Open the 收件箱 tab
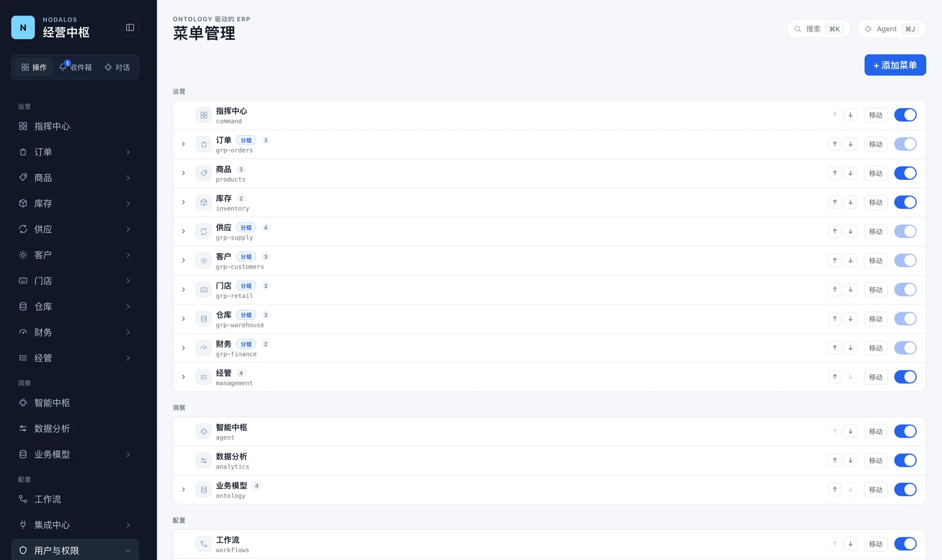This screenshot has width=942, height=560. click(75, 67)
